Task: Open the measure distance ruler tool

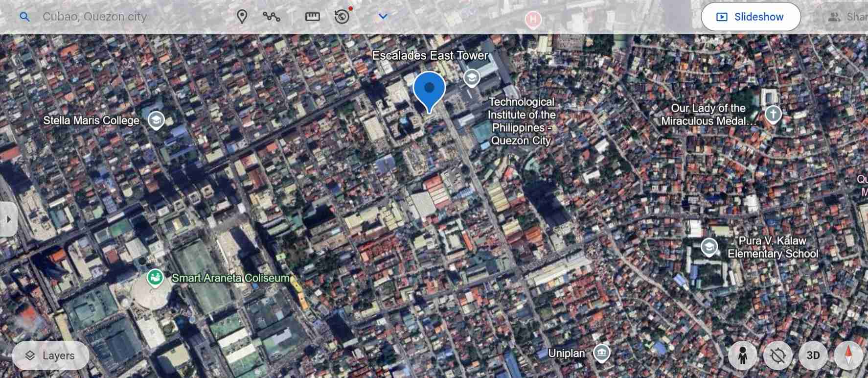Action: click(x=312, y=17)
